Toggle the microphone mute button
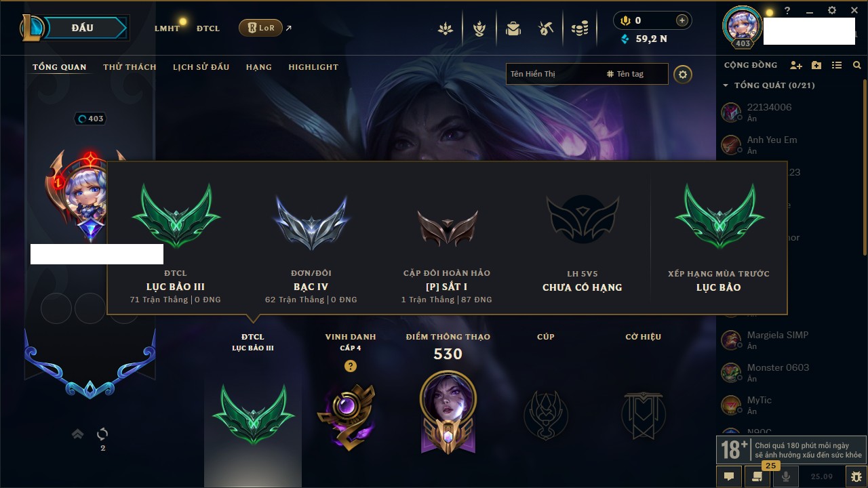This screenshot has height=488, width=868. [786, 476]
